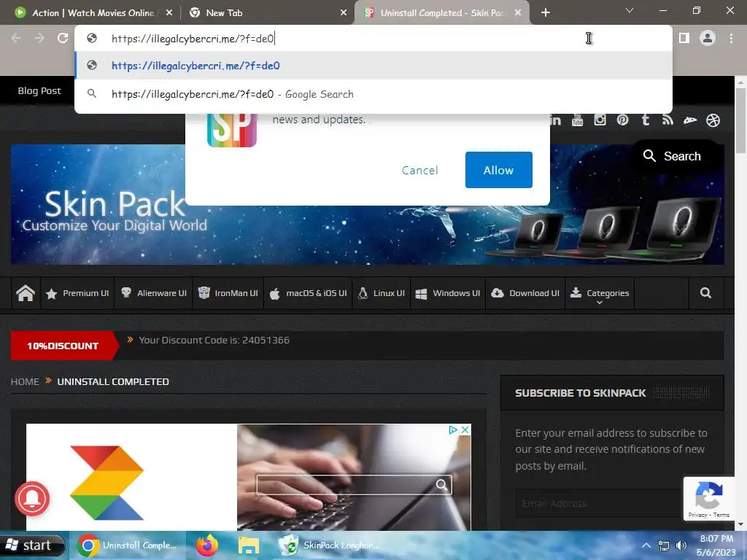Open the Windows UI menu item
747x560 pixels.
pos(448,293)
